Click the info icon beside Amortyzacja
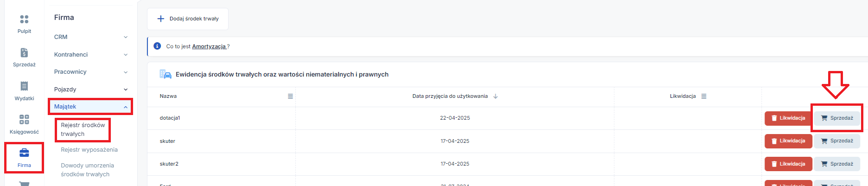The image size is (868, 186). [157, 46]
